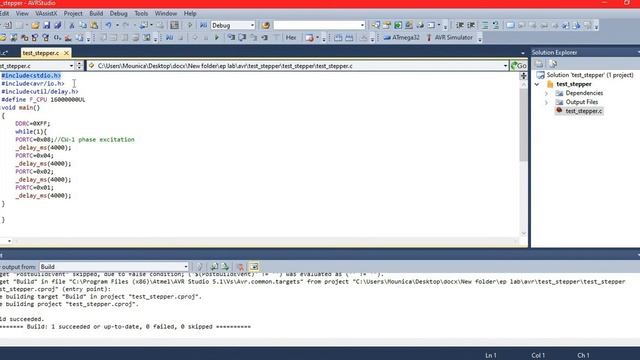Undo the last action with the blue arrow
The image size is (640, 360).
(x=108, y=25)
